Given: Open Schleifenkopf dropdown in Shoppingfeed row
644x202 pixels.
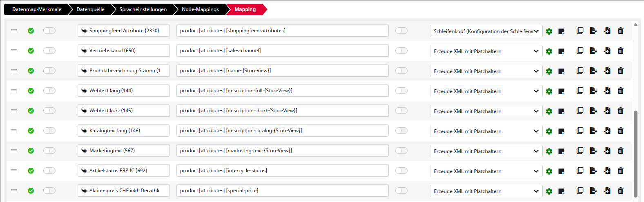Looking at the screenshot, I should click(486, 31).
